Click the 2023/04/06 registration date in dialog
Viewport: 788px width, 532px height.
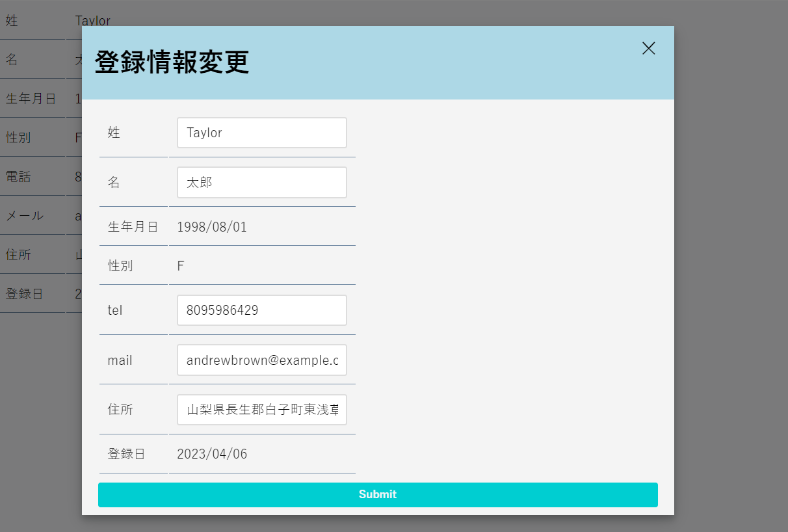pos(212,454)
